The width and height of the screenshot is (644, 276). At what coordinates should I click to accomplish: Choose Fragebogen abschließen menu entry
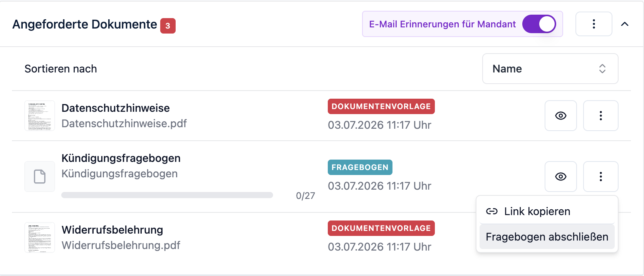click(x=547, y=237)
